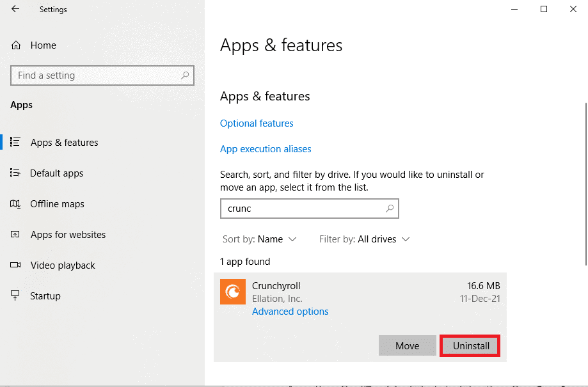Open Advanced options for Crunchyroll
The height and width of the screenshot is (387, 588).
(x=290, y=311)
